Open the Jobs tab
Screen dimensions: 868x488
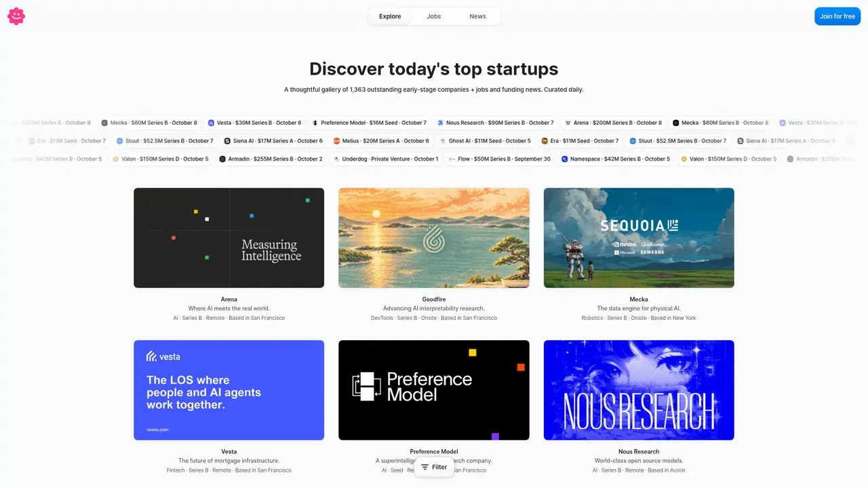click(434, 16)
